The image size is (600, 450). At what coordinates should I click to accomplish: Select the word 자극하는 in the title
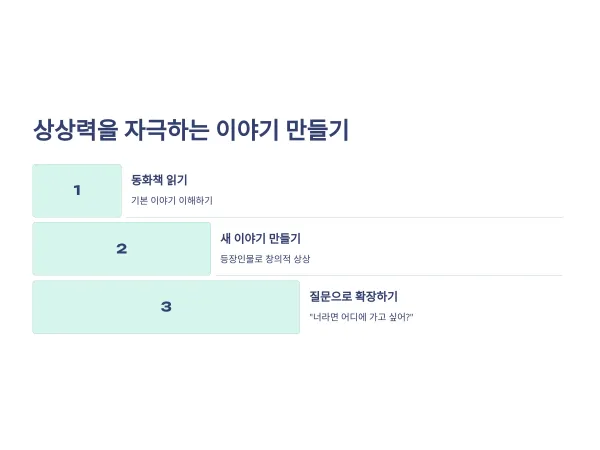(166, 130)
